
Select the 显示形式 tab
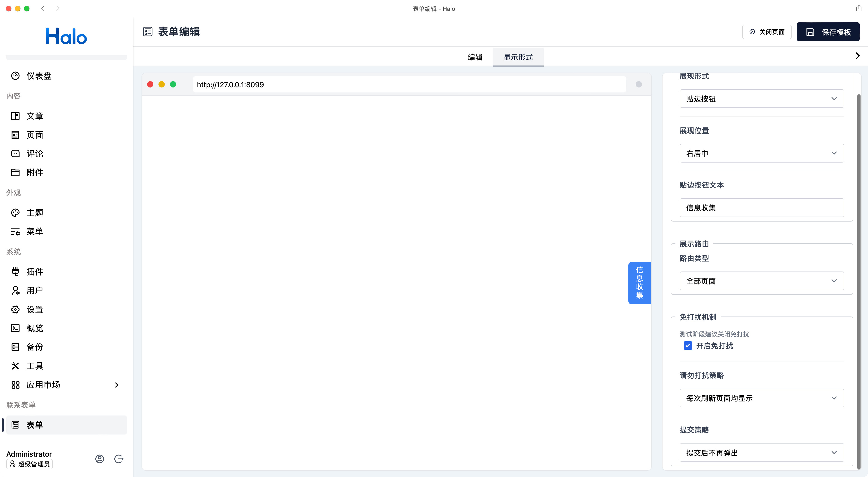pyautogui.click(x=518, y=57)
